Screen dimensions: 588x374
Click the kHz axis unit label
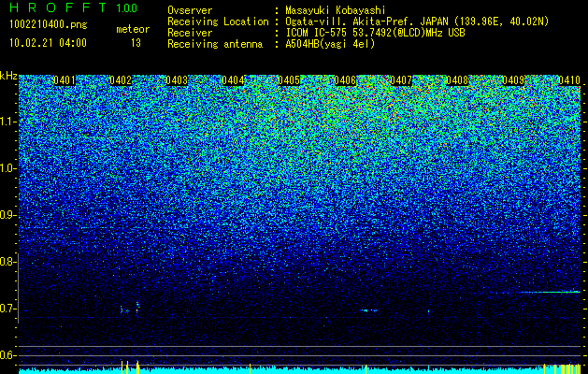coord(8,76)
